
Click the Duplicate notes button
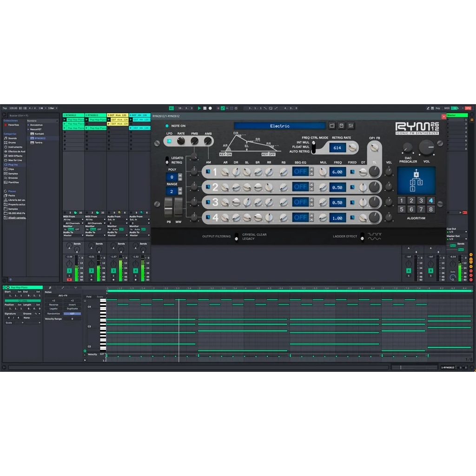tap(72, 309)
